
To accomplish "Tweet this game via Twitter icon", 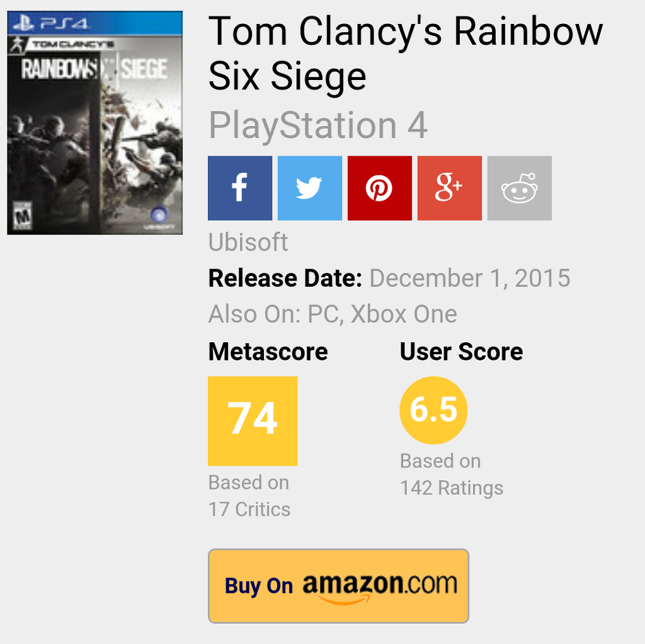I will coord(310,188).
